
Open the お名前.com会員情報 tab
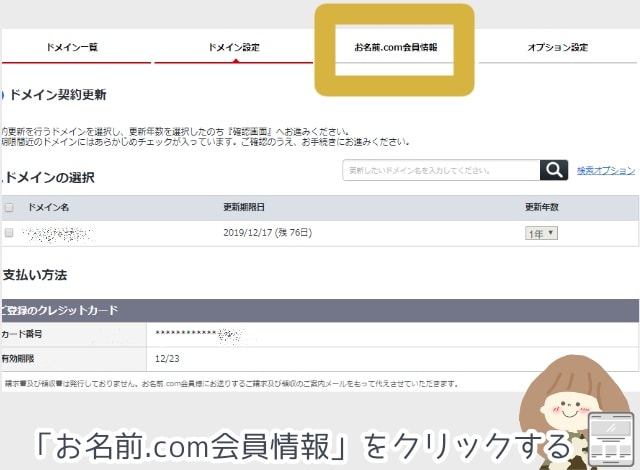pos(395,47)
